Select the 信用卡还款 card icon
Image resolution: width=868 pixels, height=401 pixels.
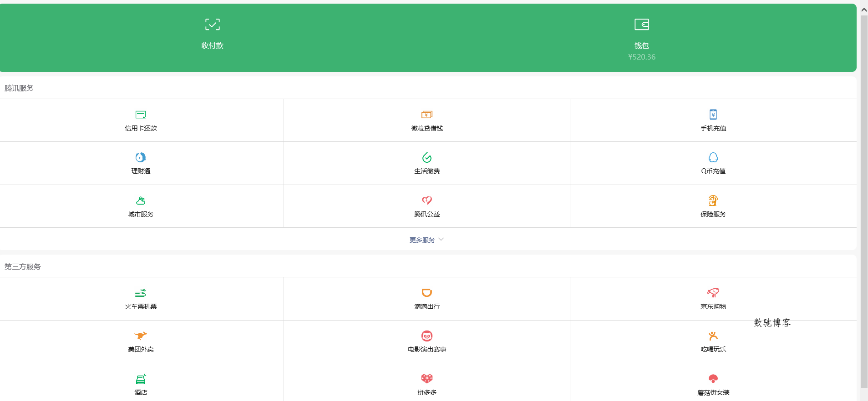pos(141,115)
